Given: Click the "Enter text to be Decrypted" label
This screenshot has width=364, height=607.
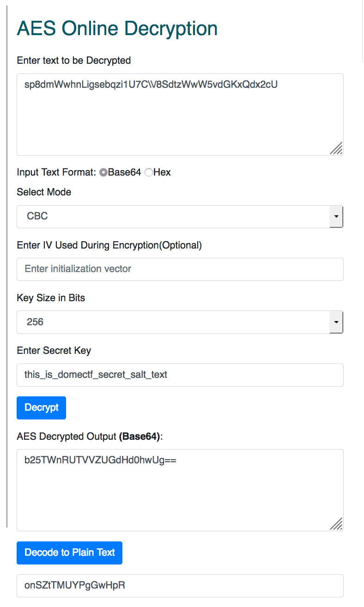Looking at the screenshot, I should (74, 61).
